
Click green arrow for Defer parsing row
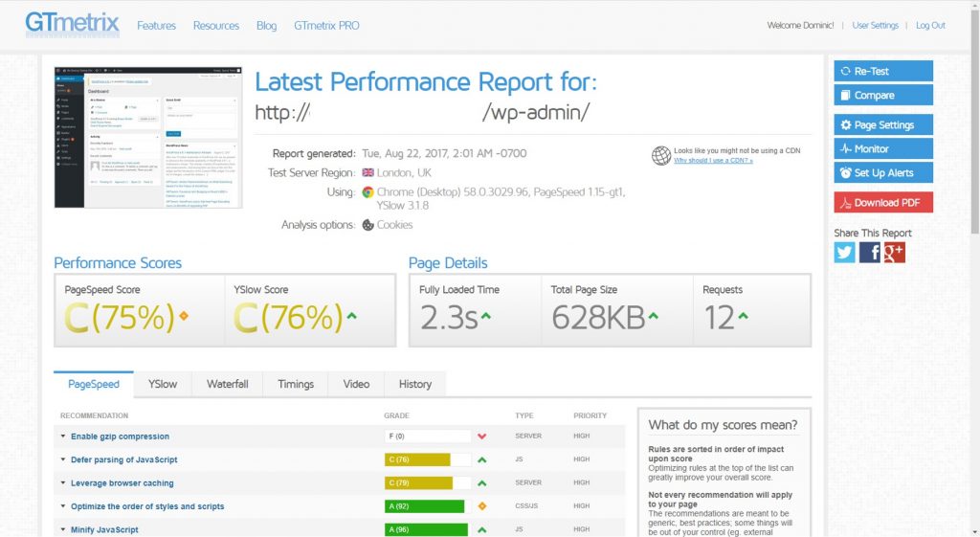[x=482, y=459]
